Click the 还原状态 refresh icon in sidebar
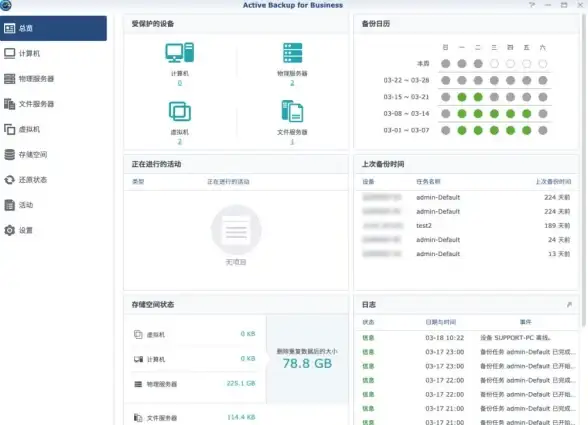 [9, 180]
